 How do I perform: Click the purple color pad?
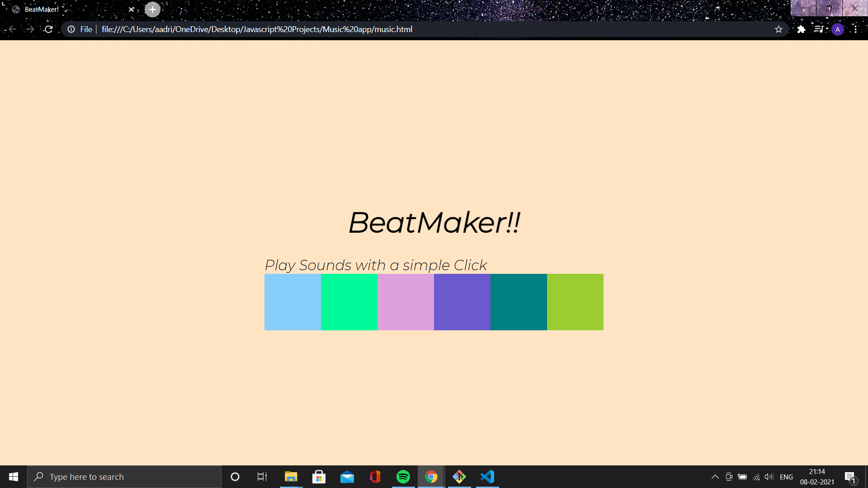[x=462, y=302]
